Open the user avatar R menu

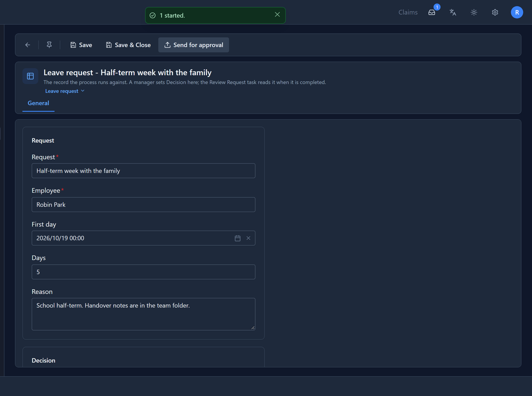pyautogui.click(x=517, y=12)
